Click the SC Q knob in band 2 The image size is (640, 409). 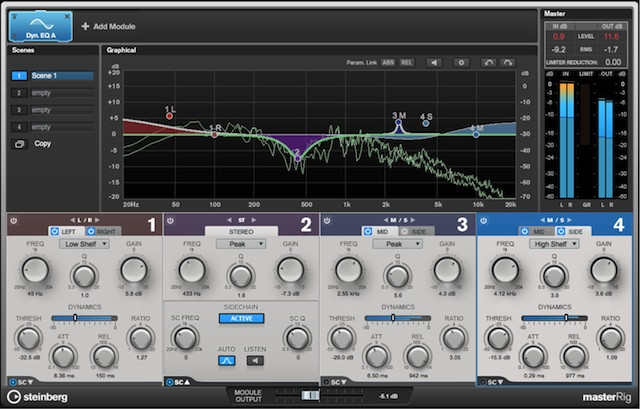tap(297, 338)
